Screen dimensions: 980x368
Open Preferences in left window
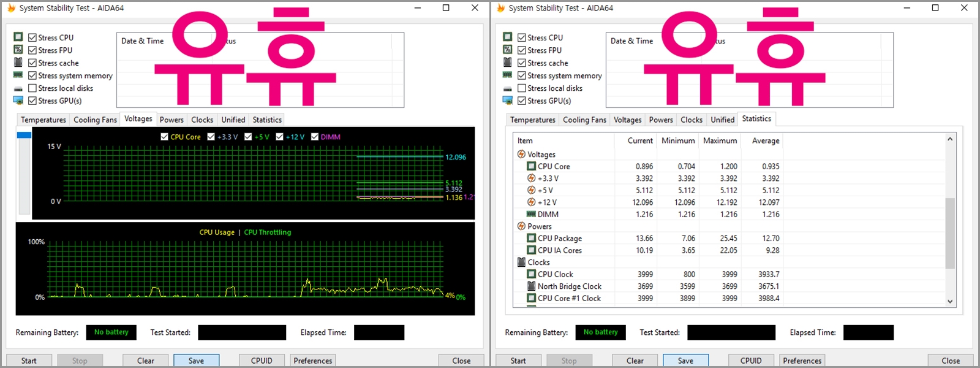313,361
